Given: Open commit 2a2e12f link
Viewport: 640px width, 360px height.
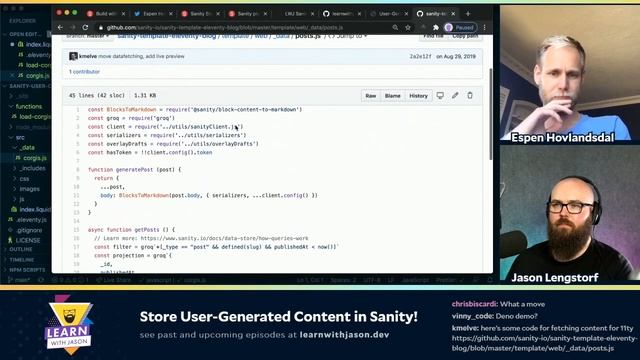Looking at the screenshot, I should [x=420, y=56].
